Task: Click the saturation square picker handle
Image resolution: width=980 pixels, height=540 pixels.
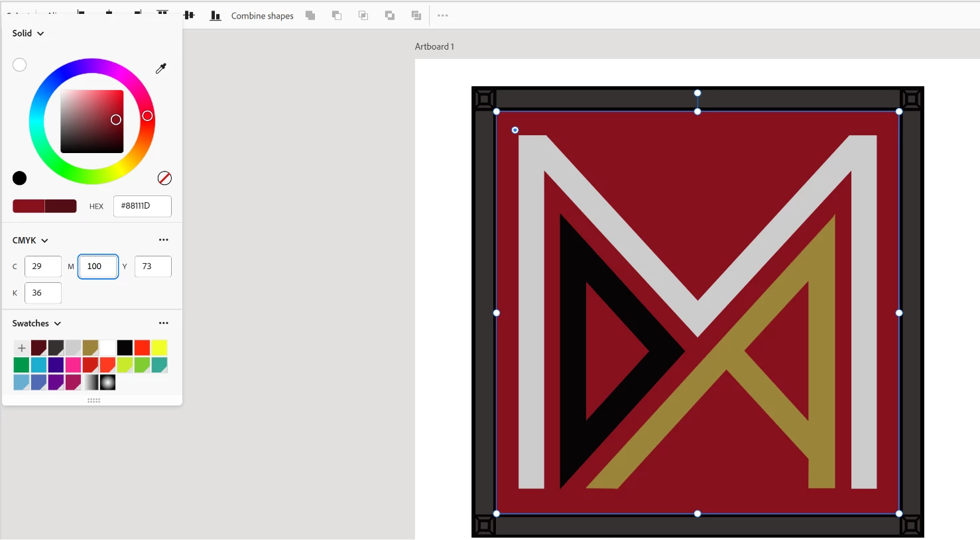Action: [116, 120]
